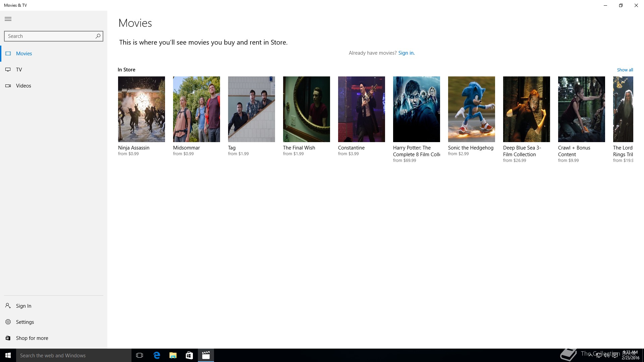Open the network icon in system tray
Screen dimensions: 644x362
click(x=598, y=355)
